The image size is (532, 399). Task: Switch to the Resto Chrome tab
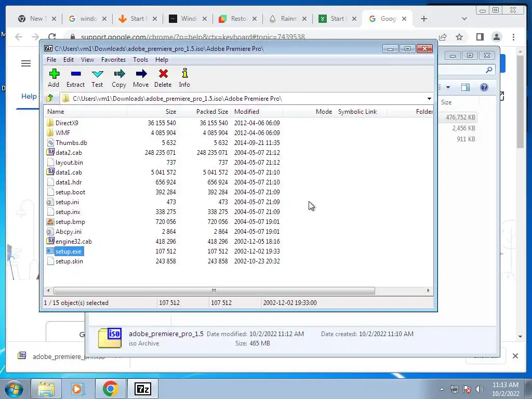pos(238,19)
